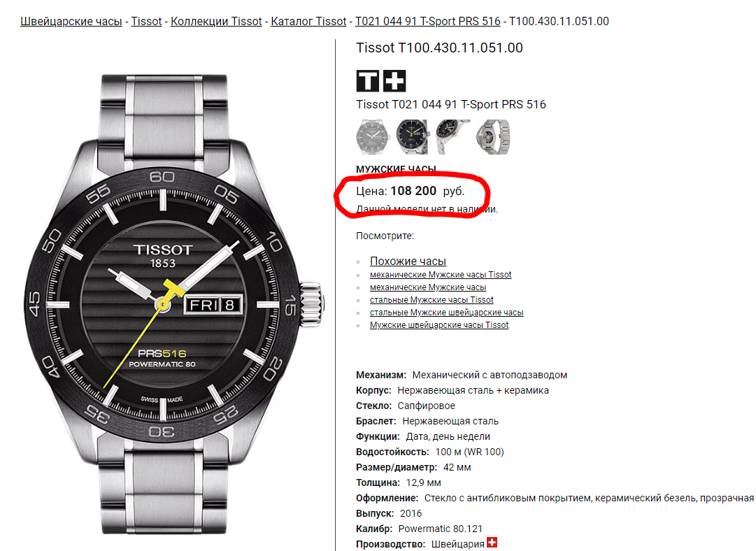
Task: Open Каталог Tissot breadcrumb link
Action: click(x=308, y=21)
